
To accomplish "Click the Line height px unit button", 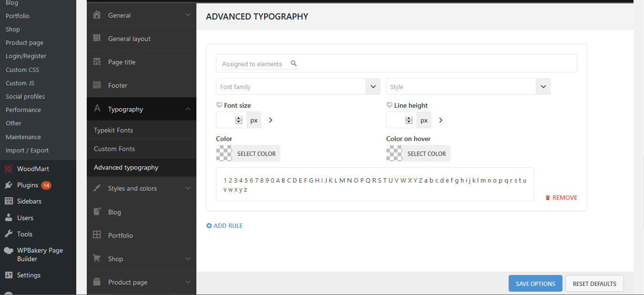I will 424,120.
